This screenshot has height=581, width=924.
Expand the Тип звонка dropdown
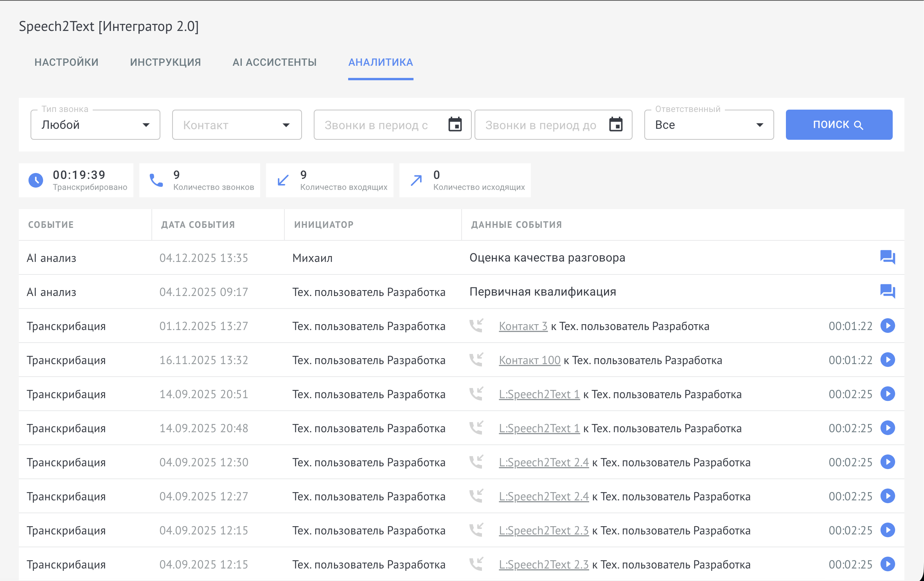pos(95,125)
